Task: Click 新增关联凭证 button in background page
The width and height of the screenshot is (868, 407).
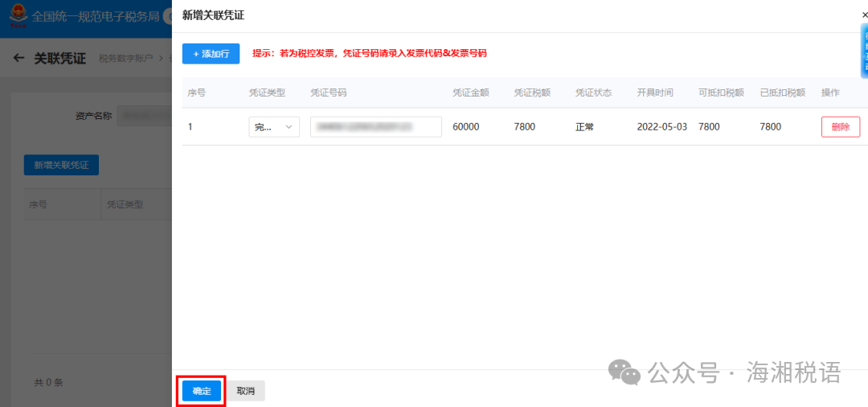Action: pos(61,165)
